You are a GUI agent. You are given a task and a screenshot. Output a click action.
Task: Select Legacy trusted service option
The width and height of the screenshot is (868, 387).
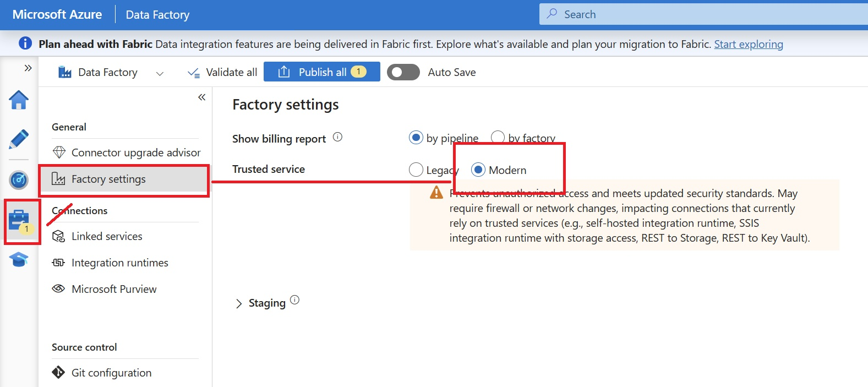pyautogui.click(x=416, y=170)
